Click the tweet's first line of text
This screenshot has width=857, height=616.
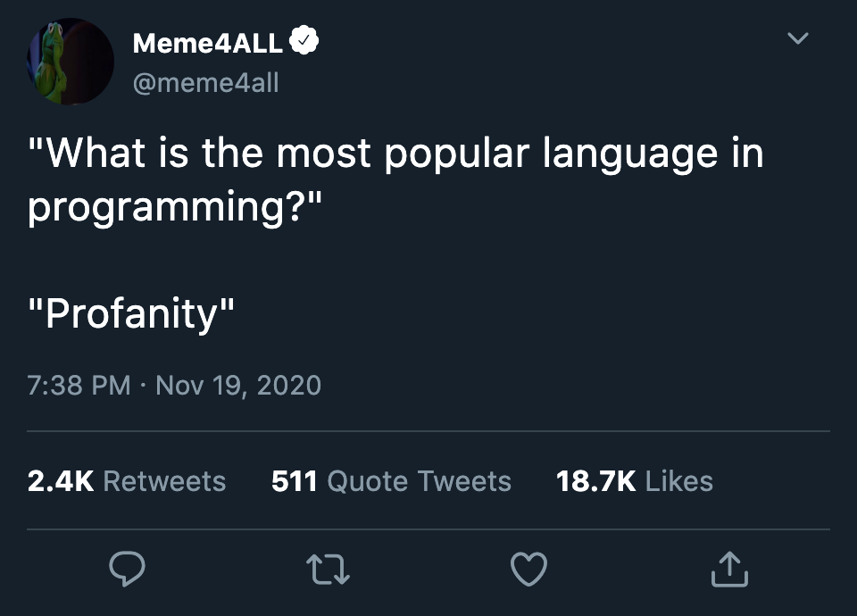point(395,153)
